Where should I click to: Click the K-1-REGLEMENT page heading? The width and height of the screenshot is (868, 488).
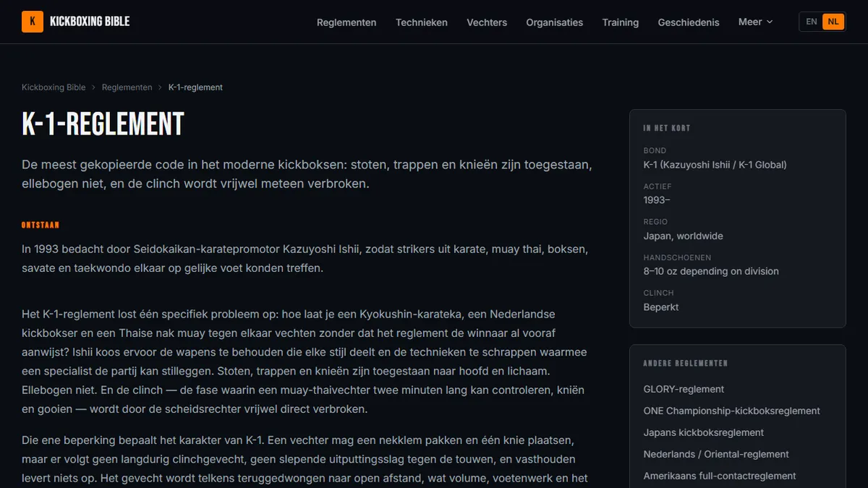pyautogui.click(x=103, y=125)
